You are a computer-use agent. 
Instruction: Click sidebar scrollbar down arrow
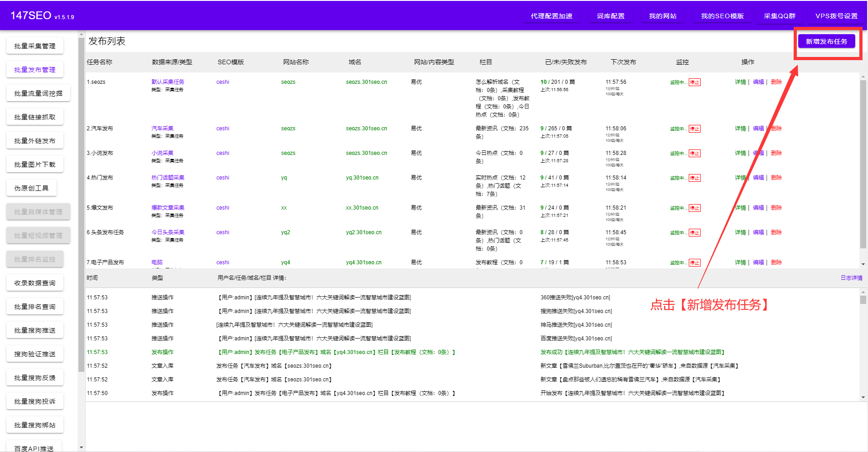(x=81, y=447)
